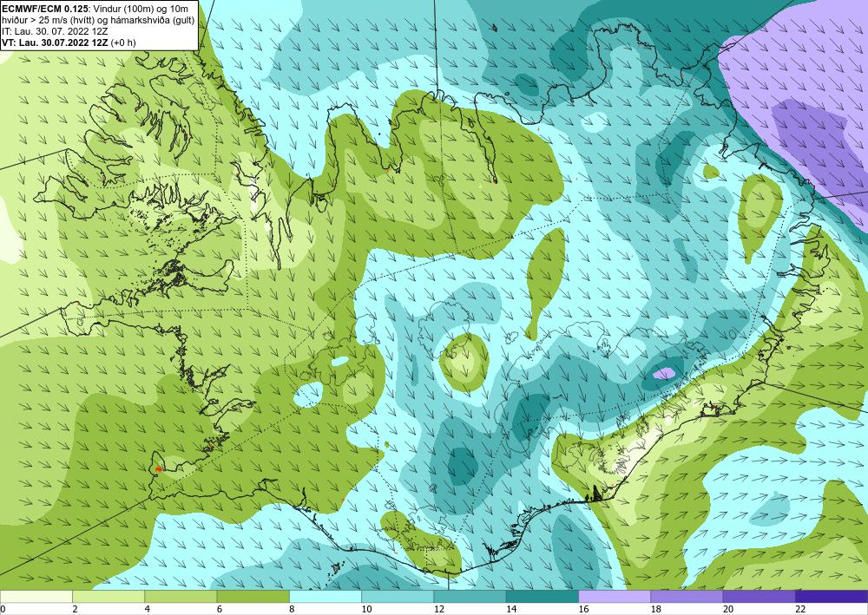
Task: Click the legend scale value 22
Action: pyautogui.click(x=800, y=610)
